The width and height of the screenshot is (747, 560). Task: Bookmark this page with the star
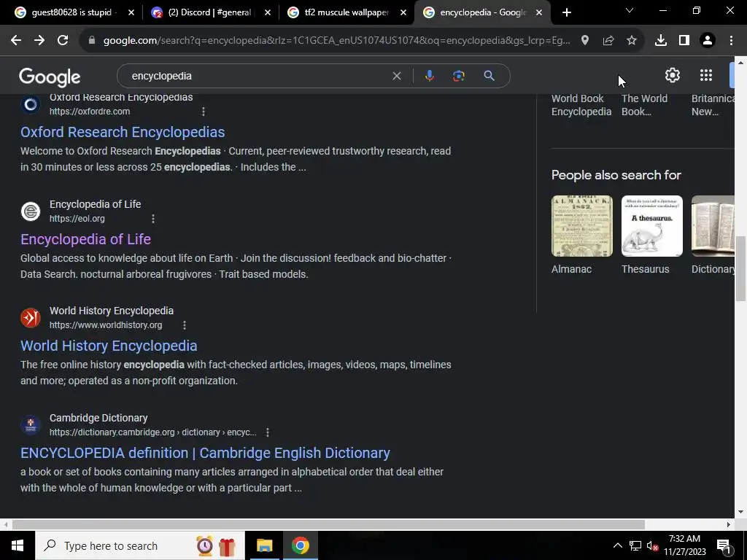[x=632, y=41]
